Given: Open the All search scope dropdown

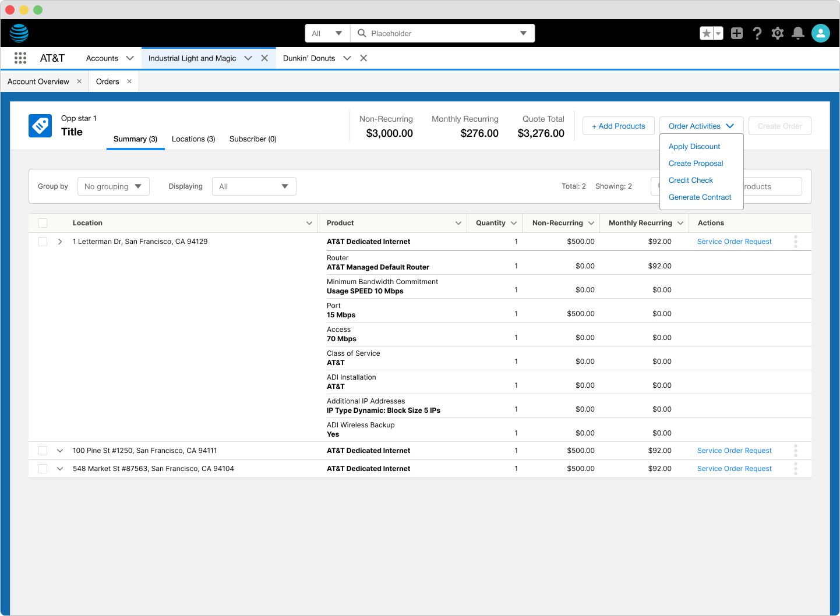Looking at the screenshot, I should 327,33.
